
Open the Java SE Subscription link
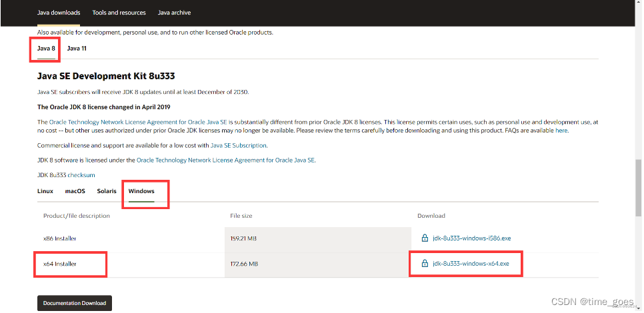(x=238, y=146)
